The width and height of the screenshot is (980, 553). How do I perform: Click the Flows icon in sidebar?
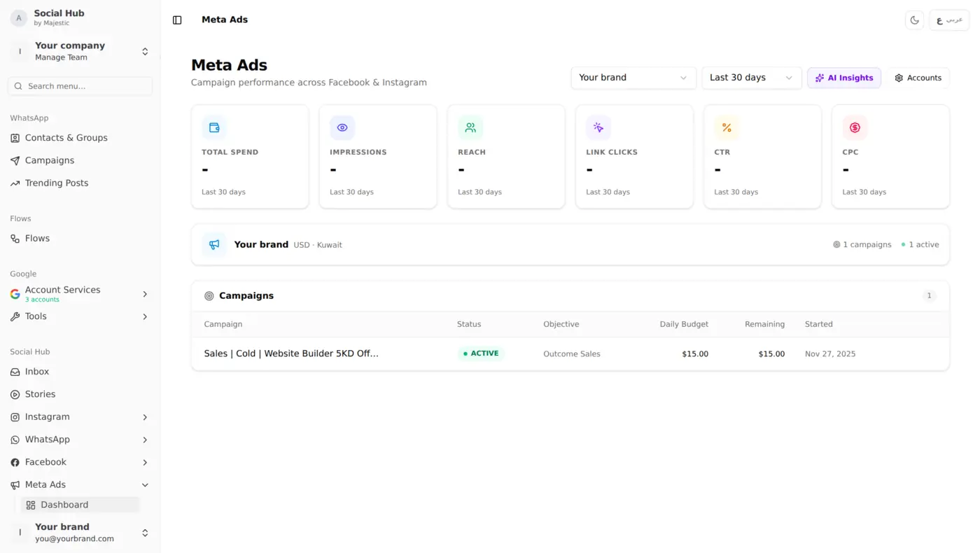[x=15, y=239]
